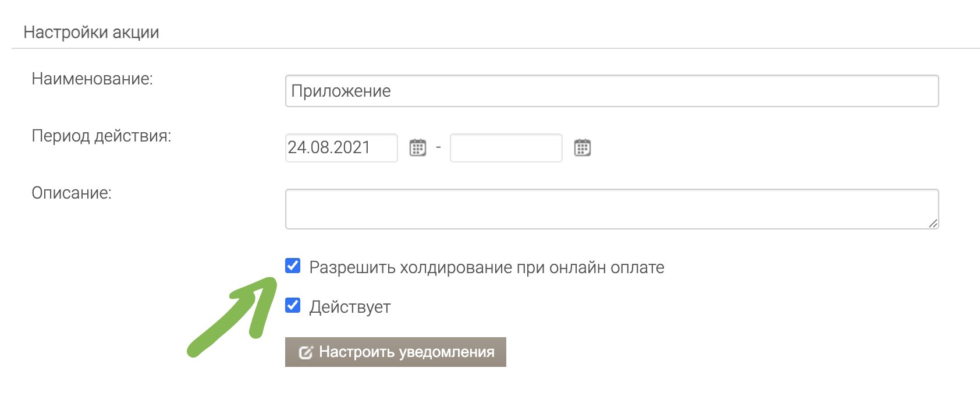Click the Наименование: field label
Viewport: 980px width, 403px height.
92,79
